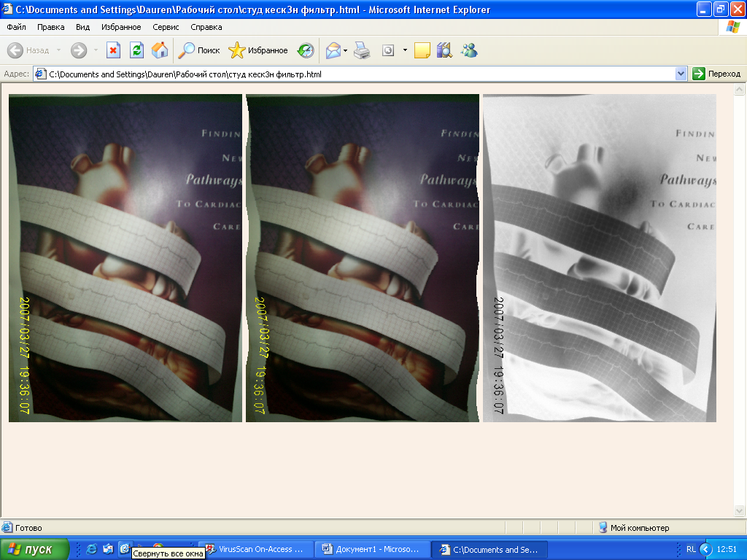Click the vertical scrollbar down arrow
Screen dimensions: 747x560
click(x=740, y=511)
